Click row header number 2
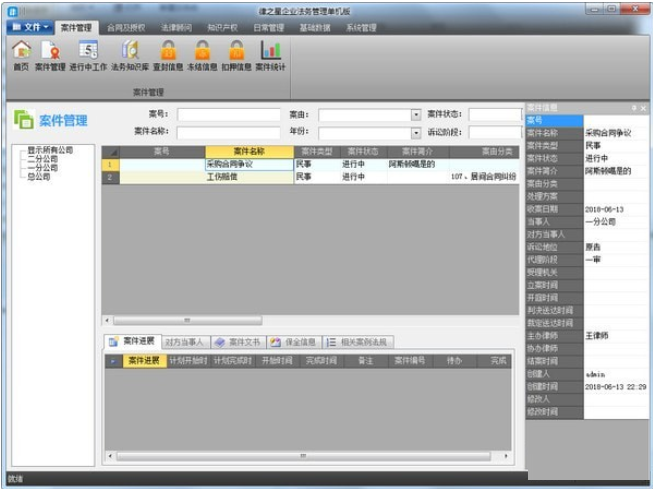Screen dimensions: 653x489 coord(110,177)
